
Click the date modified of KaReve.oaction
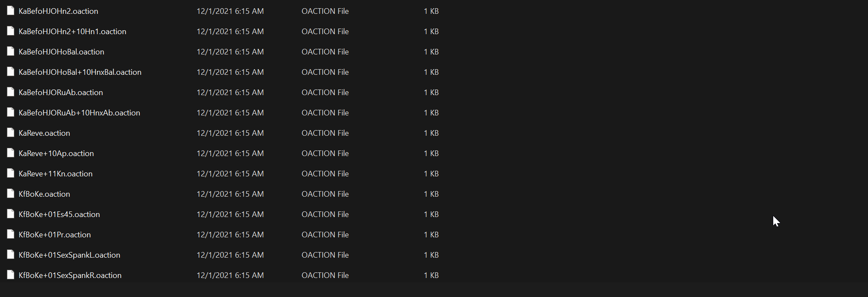230,133
